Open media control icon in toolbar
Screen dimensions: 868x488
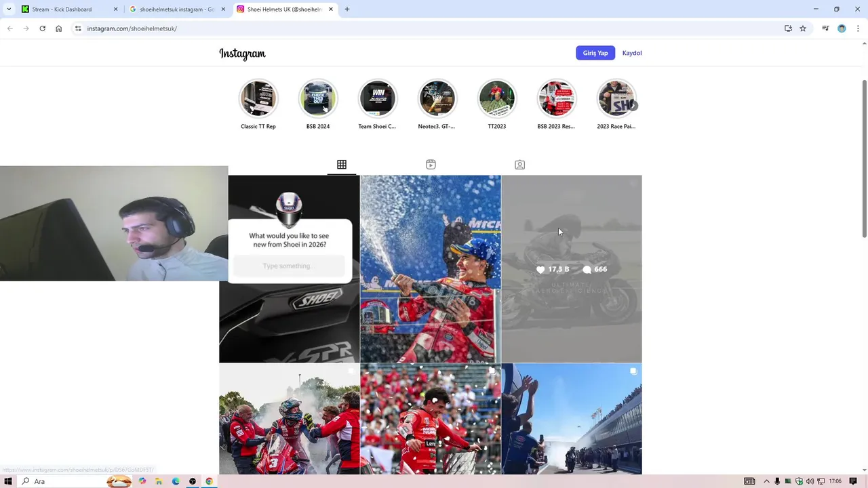(825, 28)
